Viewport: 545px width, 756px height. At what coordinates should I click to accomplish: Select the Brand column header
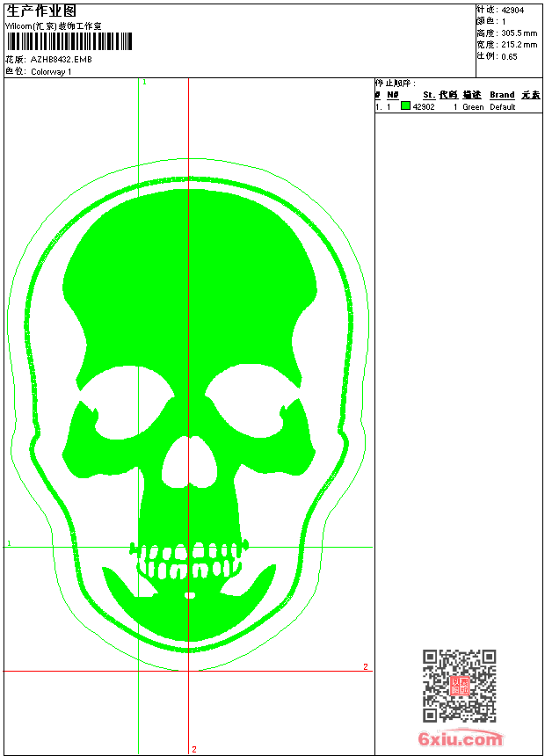502,95
